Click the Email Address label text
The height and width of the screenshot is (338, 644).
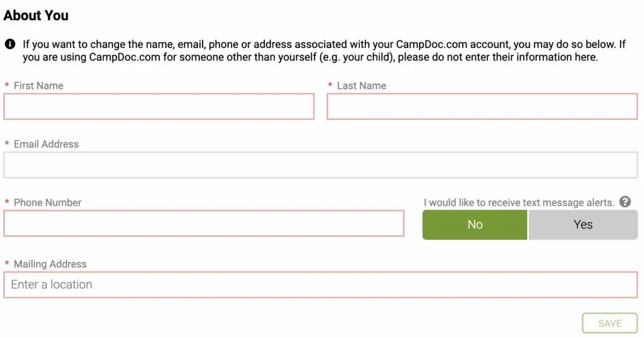46,144
